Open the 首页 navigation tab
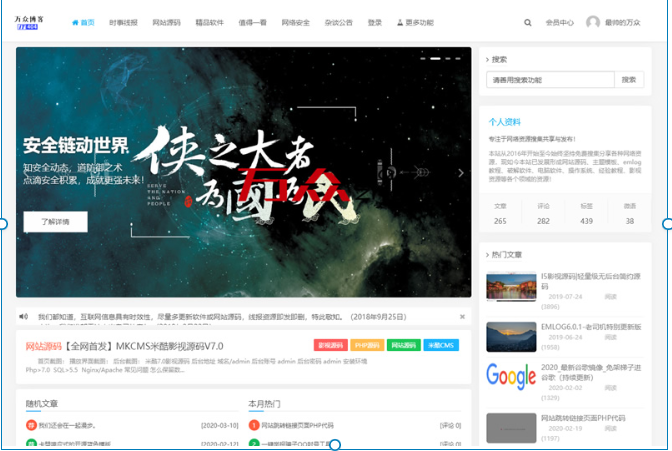This screenshot has width=672, height=451. click(x=84, y=22)
